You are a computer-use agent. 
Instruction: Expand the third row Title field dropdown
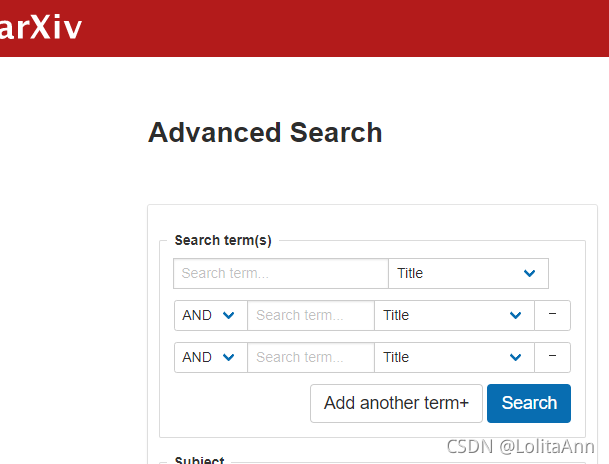point(454,357)
